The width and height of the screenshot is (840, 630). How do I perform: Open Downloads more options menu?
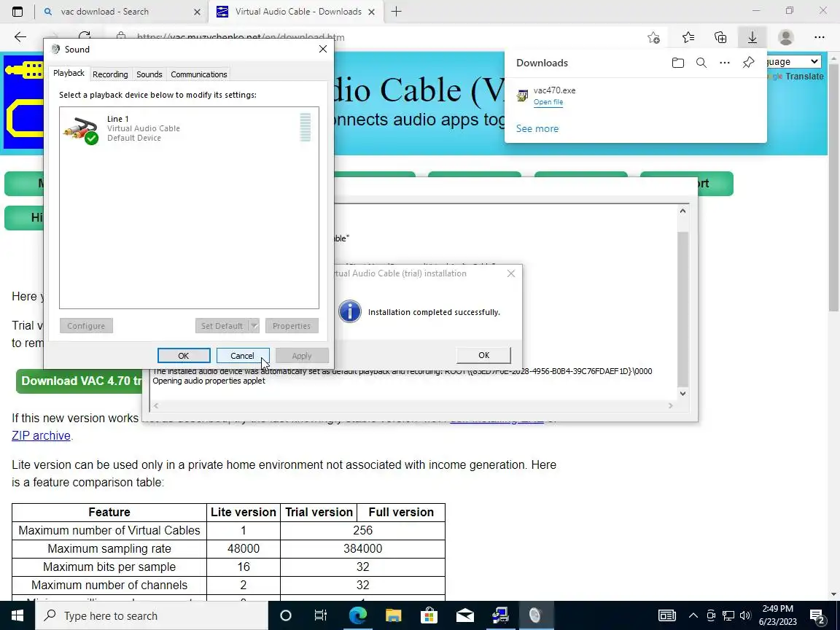725,63
